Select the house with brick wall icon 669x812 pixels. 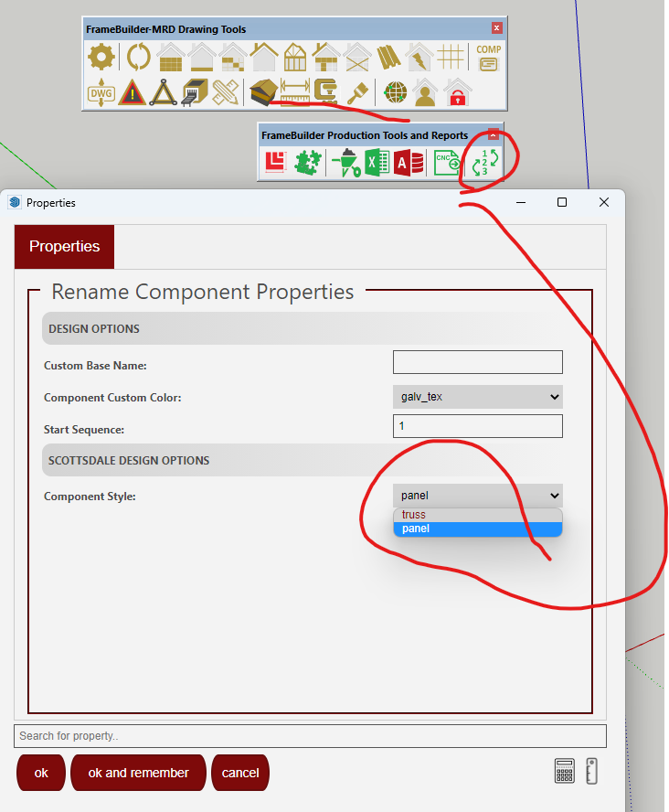click(171, 57)
